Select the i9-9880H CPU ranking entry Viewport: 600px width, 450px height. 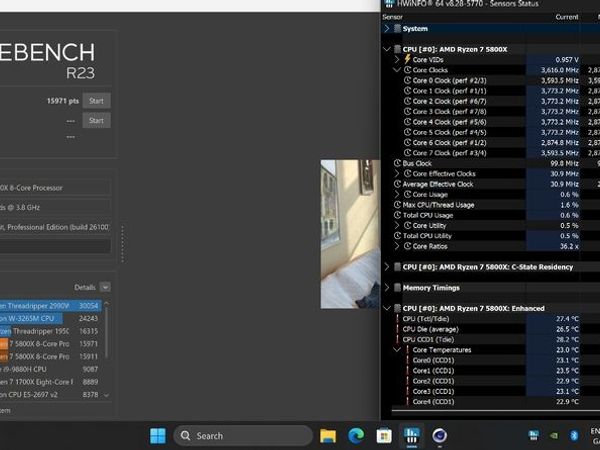point(51,369)
